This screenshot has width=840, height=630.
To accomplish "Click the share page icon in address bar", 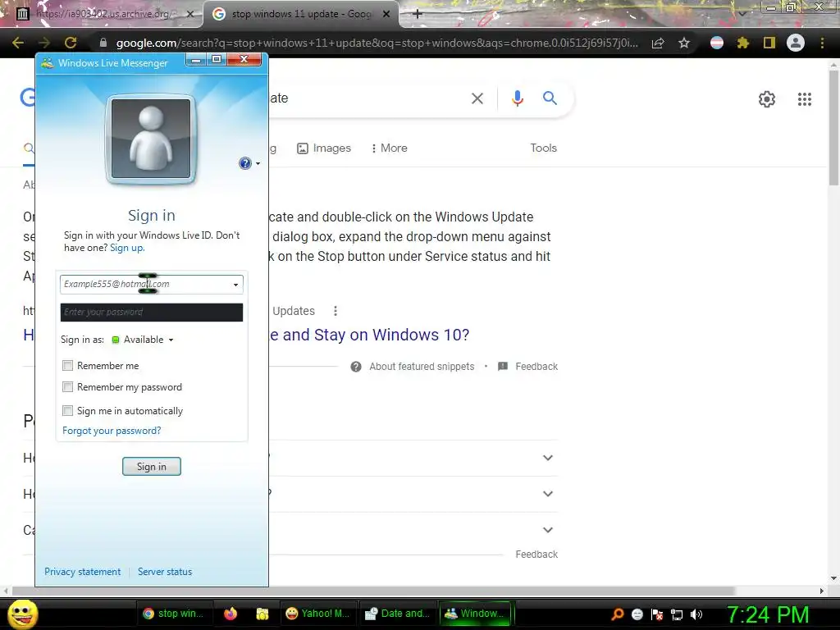I will 658,43.
